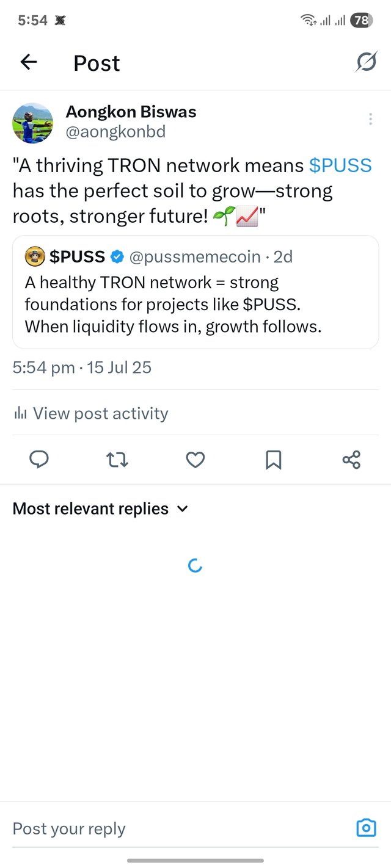Screen dimensions: 391x868
Task: Tap the reply speech bubble icon
Action: [x=39, y=460]
